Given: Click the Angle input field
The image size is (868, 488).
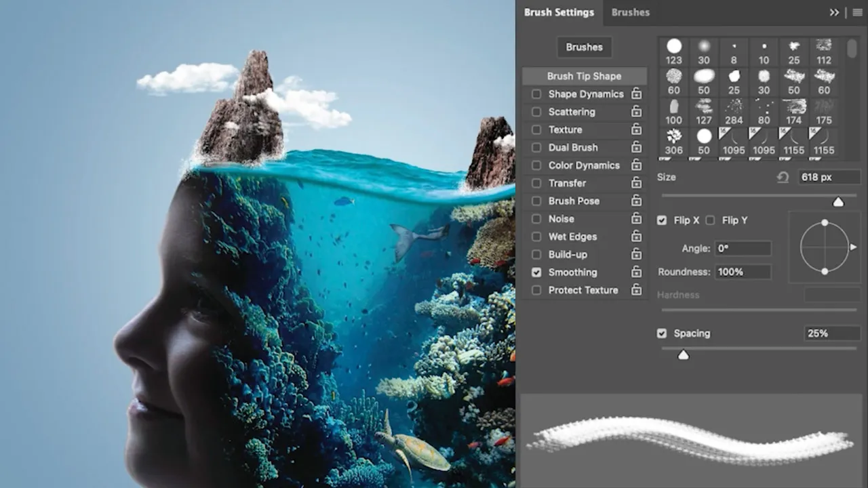Looking at the screenshot, I should pyautogui.click(x=743, y=249).
